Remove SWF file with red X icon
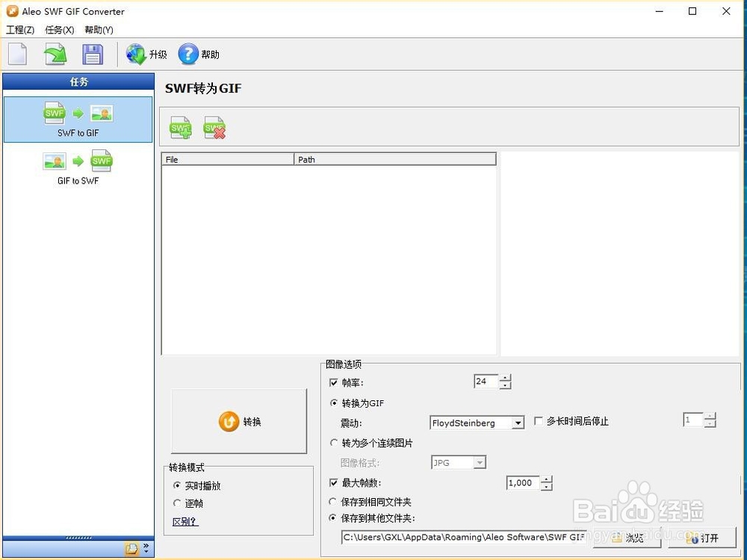This screenshot has height=560, width=747. pyautogui.click(x=214, y=128)
